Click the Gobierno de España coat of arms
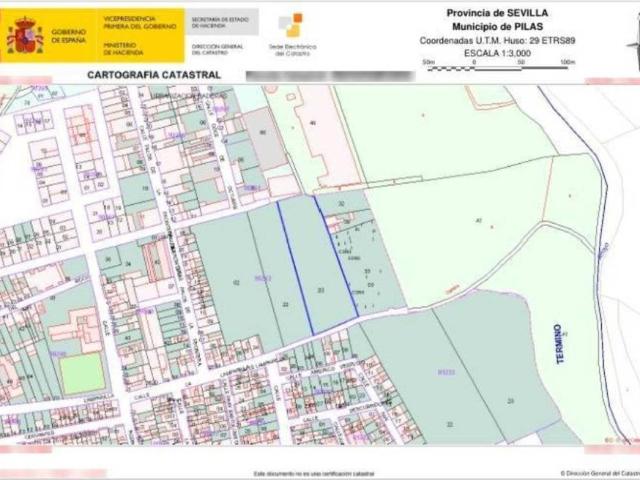Image resolution: width=640 pixels, height=480 pixels. pos(24,35)
